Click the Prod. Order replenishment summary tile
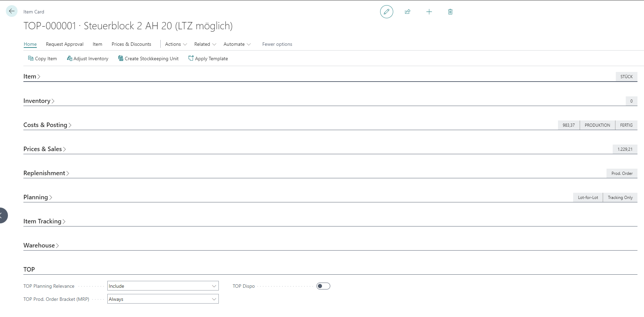 (622, 173)
